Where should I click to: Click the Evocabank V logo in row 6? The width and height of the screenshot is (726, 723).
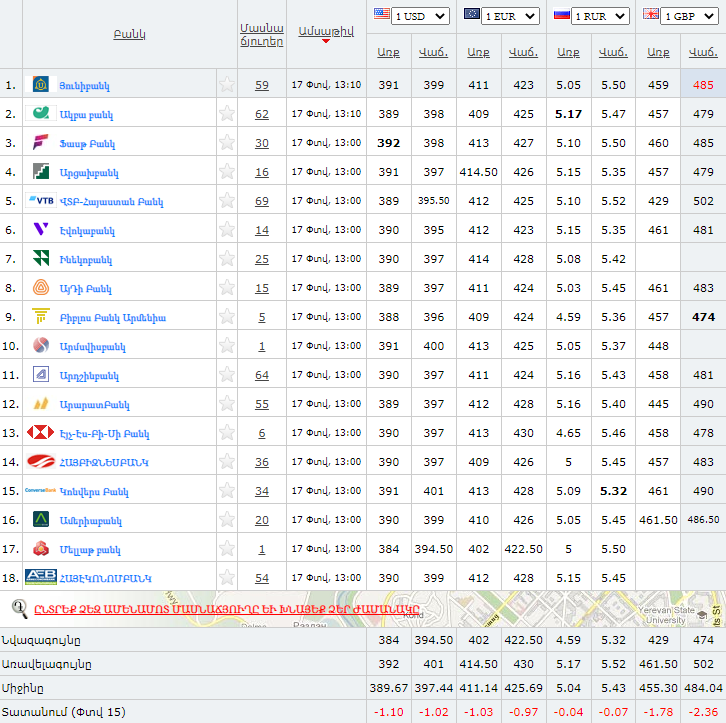41,229
